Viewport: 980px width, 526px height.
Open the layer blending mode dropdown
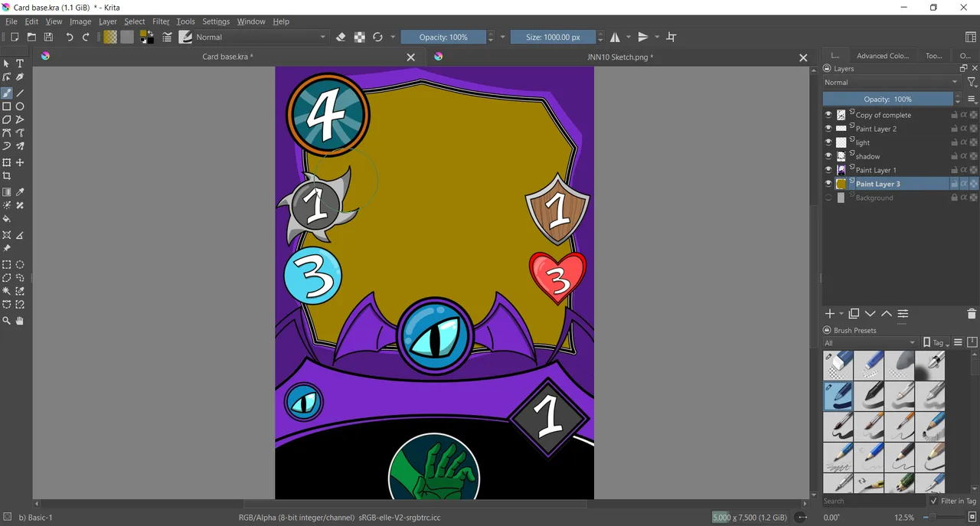click(x=891, y=82)
